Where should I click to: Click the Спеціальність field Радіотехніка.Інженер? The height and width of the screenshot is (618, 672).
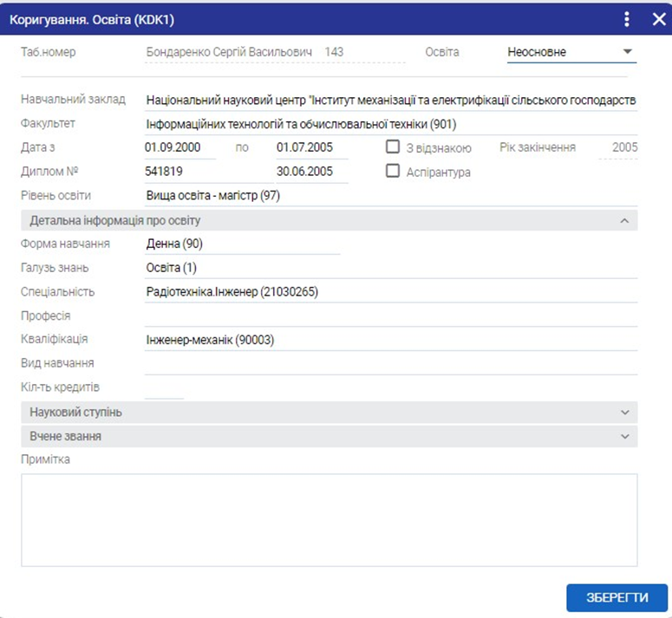tap(390, 292)
